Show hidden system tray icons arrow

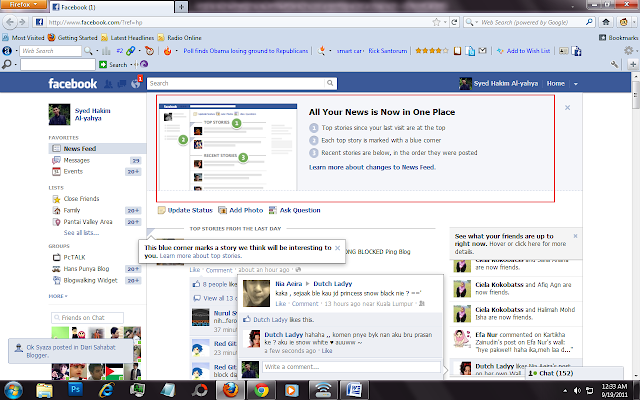[x=564, y=391]
